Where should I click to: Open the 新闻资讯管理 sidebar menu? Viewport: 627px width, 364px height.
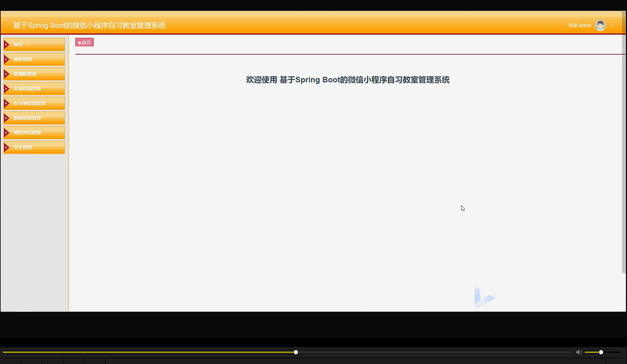pyautogui.click(x=34, y=118)
